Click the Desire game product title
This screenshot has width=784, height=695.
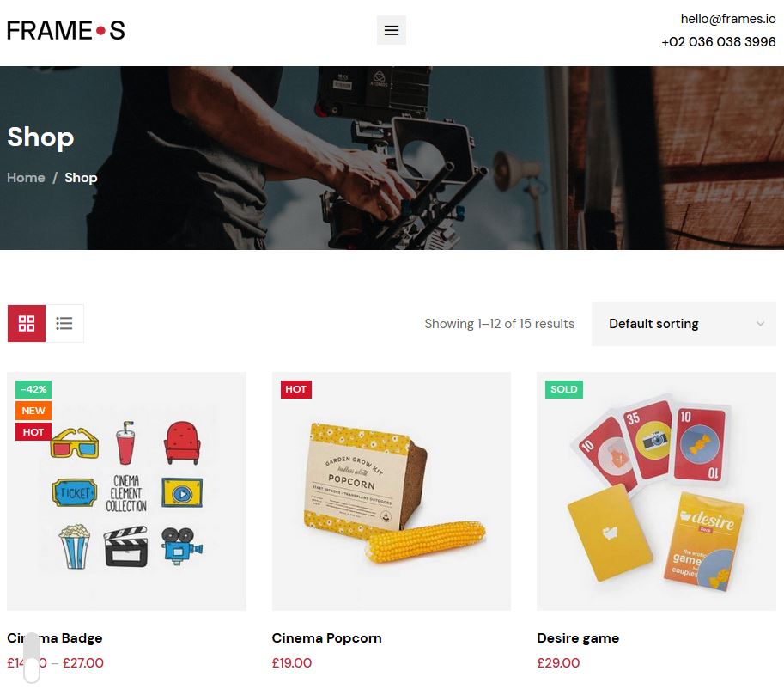point(578,638)
